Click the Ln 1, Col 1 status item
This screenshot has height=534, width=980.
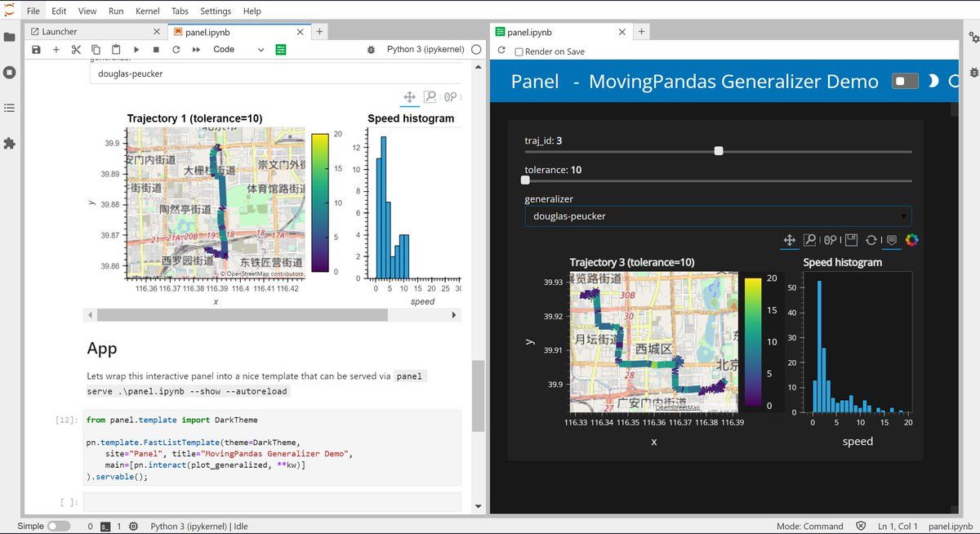[x=898, y=527]
